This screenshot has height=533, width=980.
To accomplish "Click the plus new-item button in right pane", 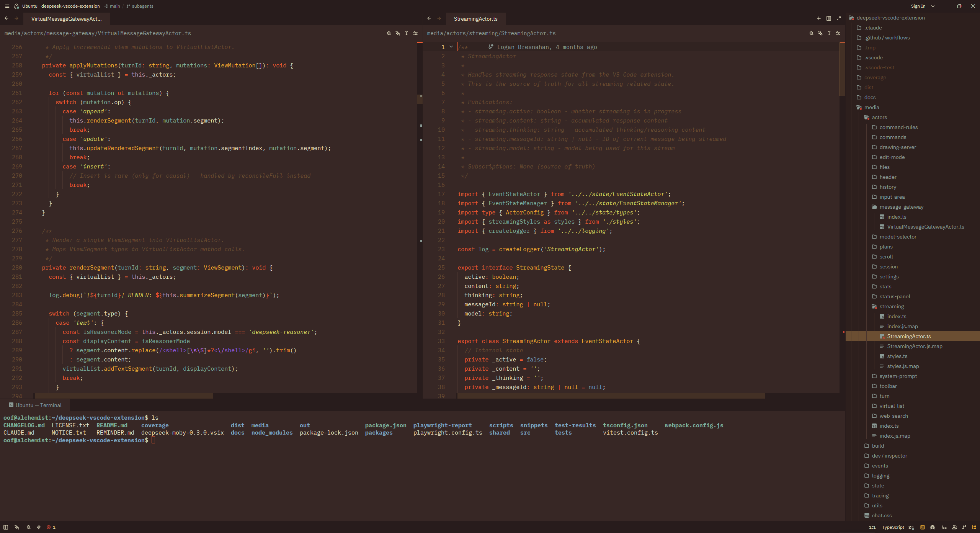I will pyautogui.click(x=818, y=18).
